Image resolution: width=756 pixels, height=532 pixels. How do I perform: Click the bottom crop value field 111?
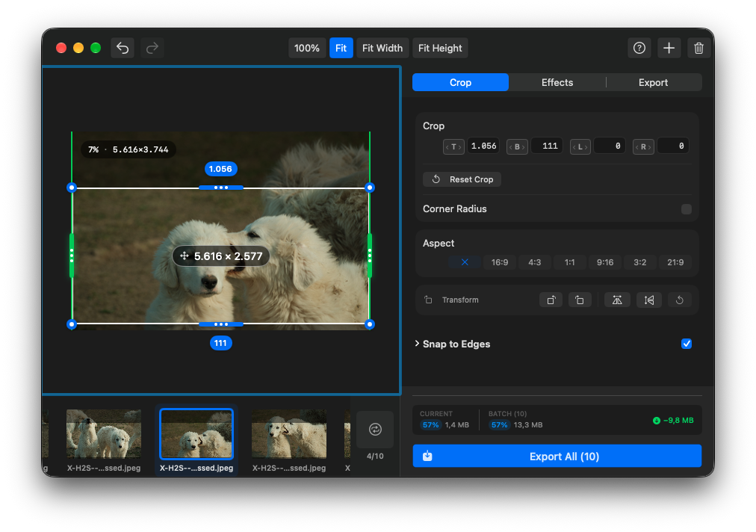click(547, 146)
